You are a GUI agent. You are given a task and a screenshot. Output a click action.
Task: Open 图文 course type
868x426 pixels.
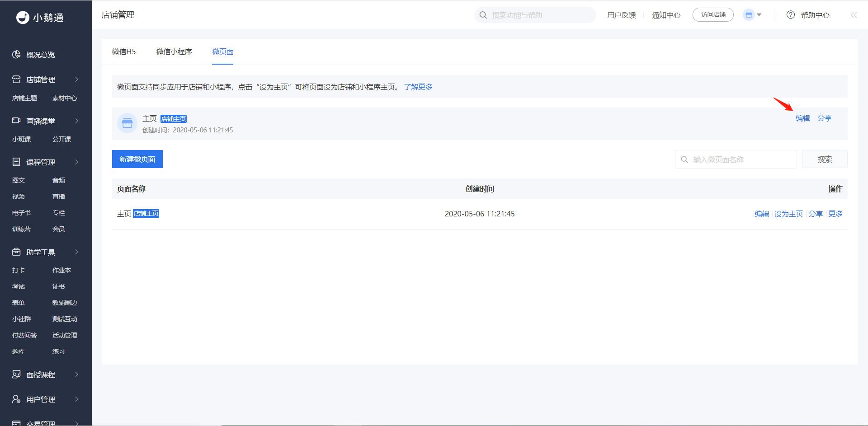pyautogui.click(x=18, y=180)
